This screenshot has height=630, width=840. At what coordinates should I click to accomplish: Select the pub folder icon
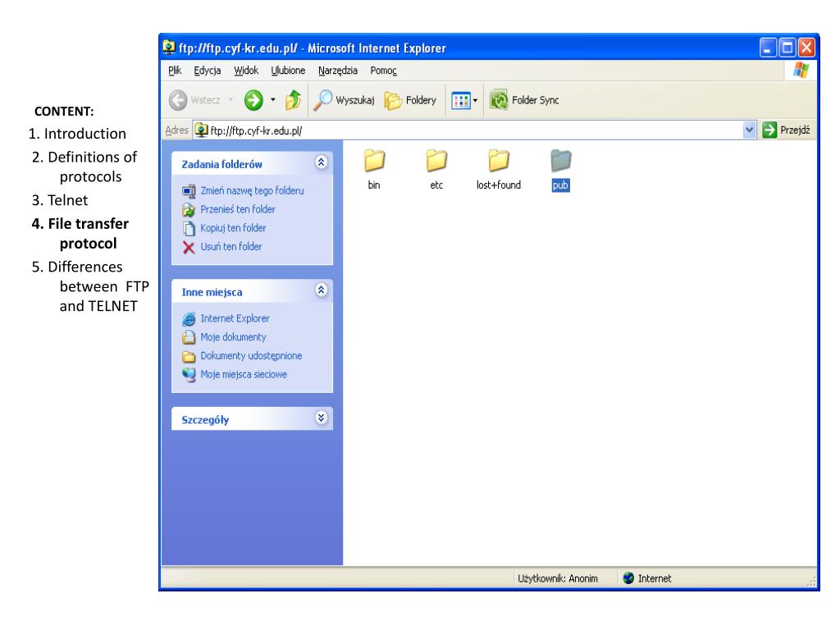coord(561,160)
